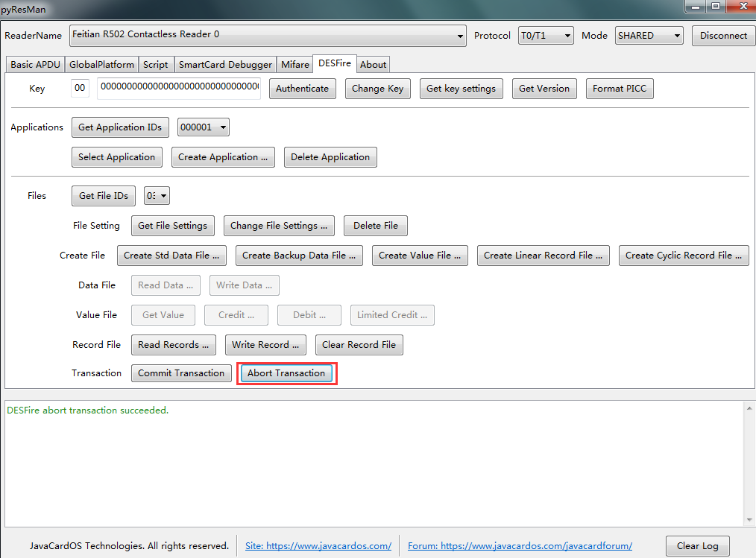This screenshot has height=558, width=756.
Task: Click Commit Transaction button
Action: tap(181, 373)
